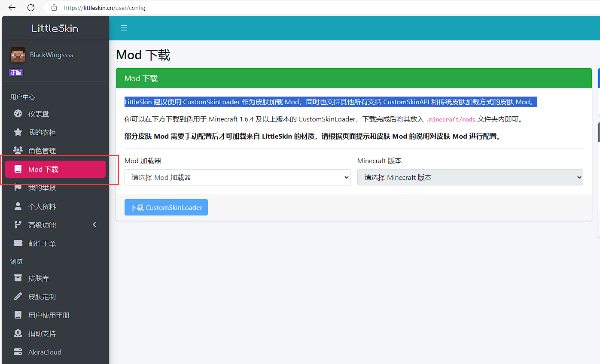Image resolution: width=600 pixels, height=364 pixels.
Task: Click the dashboard gauge icon (仪表盘)
Action: click(18, 114)
